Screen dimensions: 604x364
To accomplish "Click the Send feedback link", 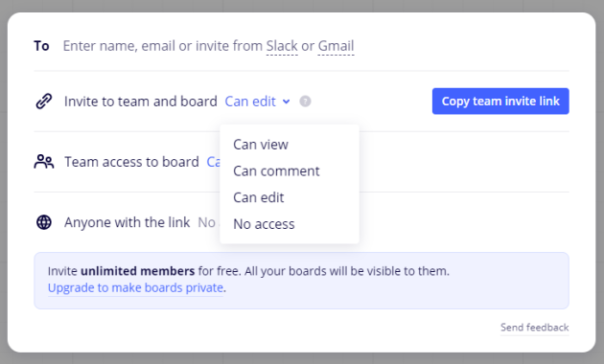I will point(534,328).
